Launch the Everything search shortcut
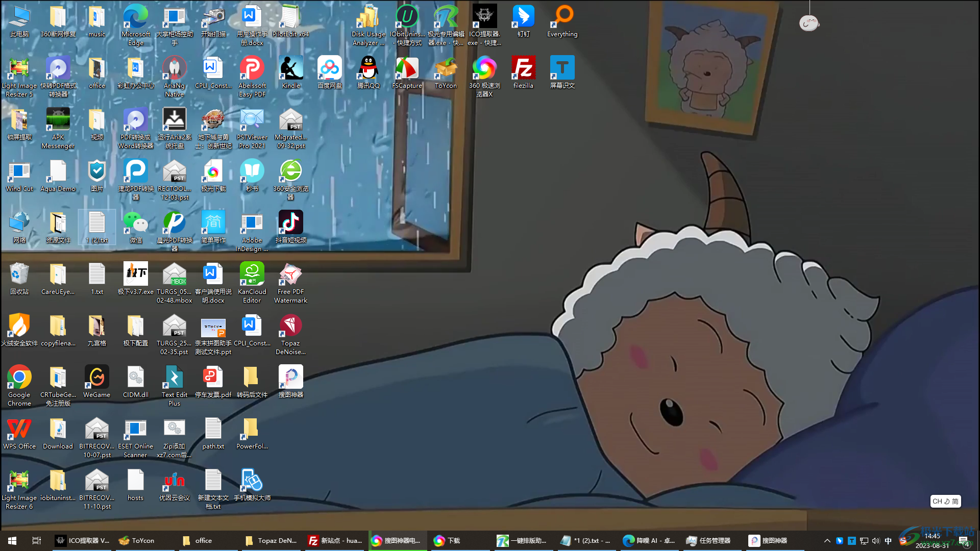This screenshot has height=551, width=980. pyautogui.click(x=562, y=21)
